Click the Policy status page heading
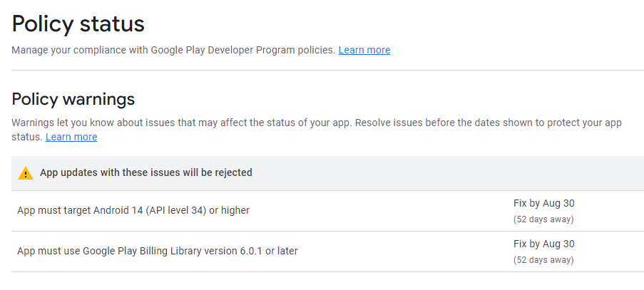Image resolution: width=644 pixels, height=290 pixels. 78,24
